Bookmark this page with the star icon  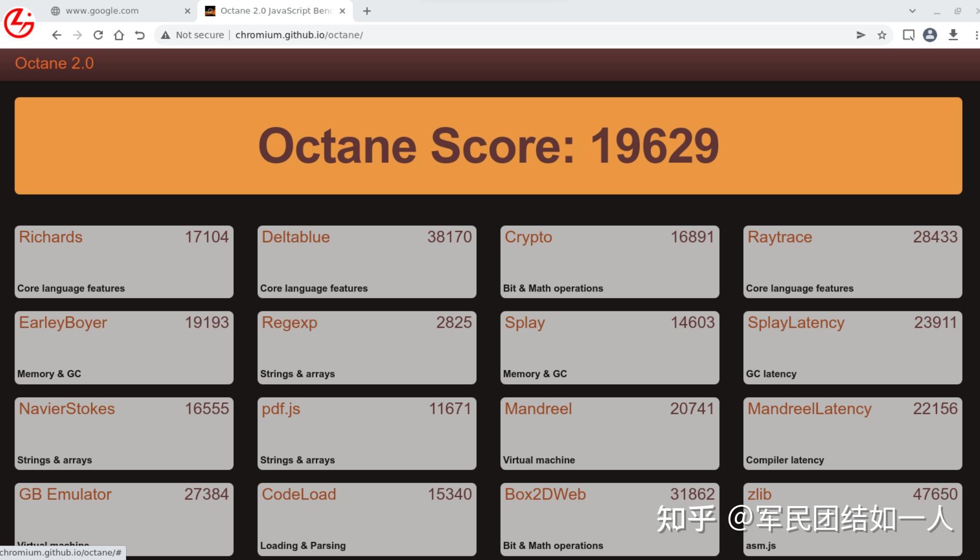pos(881,35)
